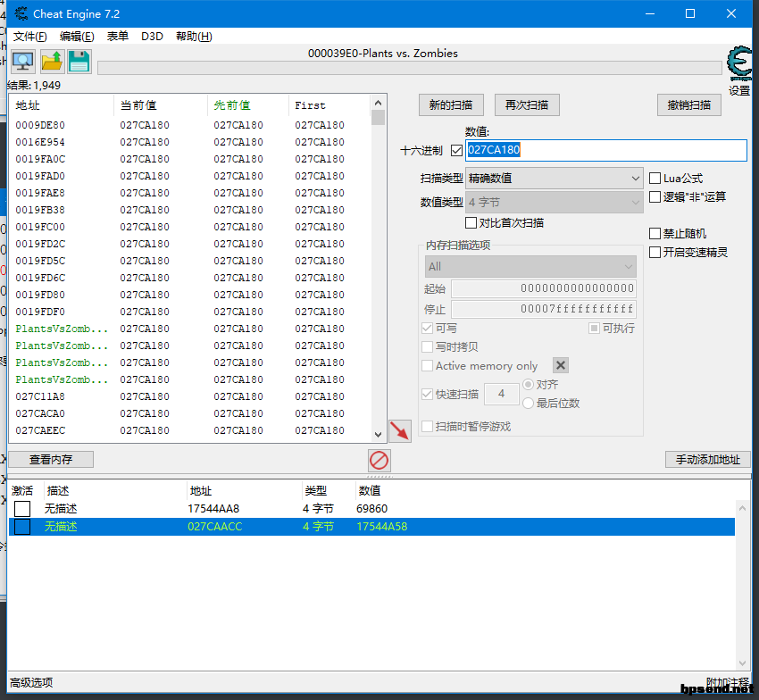The height and width of the screenshot is (700, 759).
Task: Open the 编辑(E) menu
Action: click(x=77, y=37)
